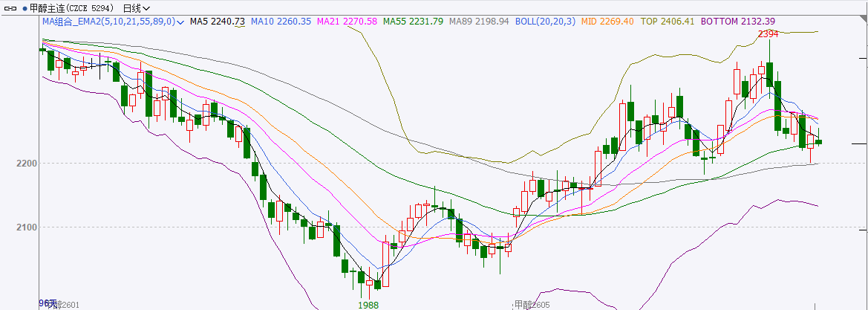The image size is (868, 310).
Task: Select the TOP 2406.41 Bollinger label
Action: pos(668,22)
